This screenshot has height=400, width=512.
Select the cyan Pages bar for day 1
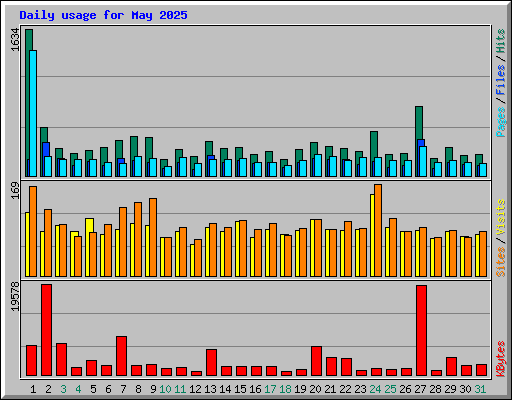[x=33, y=113]
